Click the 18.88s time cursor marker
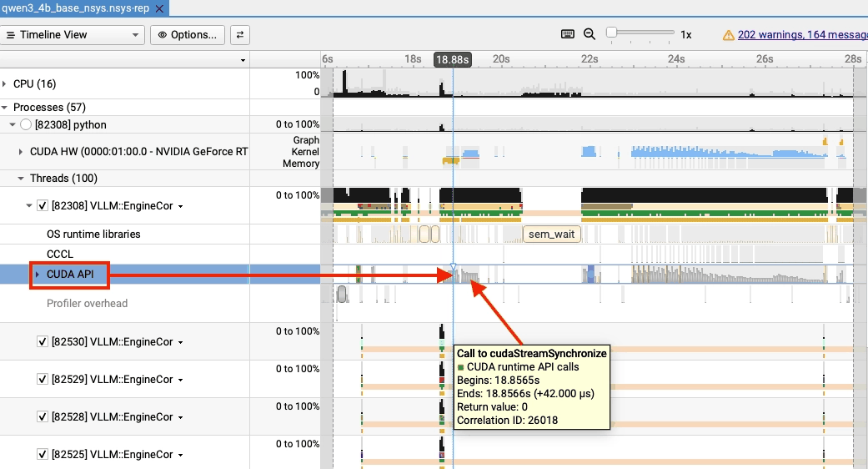Viewport: 868px width, 469px height. click(x=452, y=59)
